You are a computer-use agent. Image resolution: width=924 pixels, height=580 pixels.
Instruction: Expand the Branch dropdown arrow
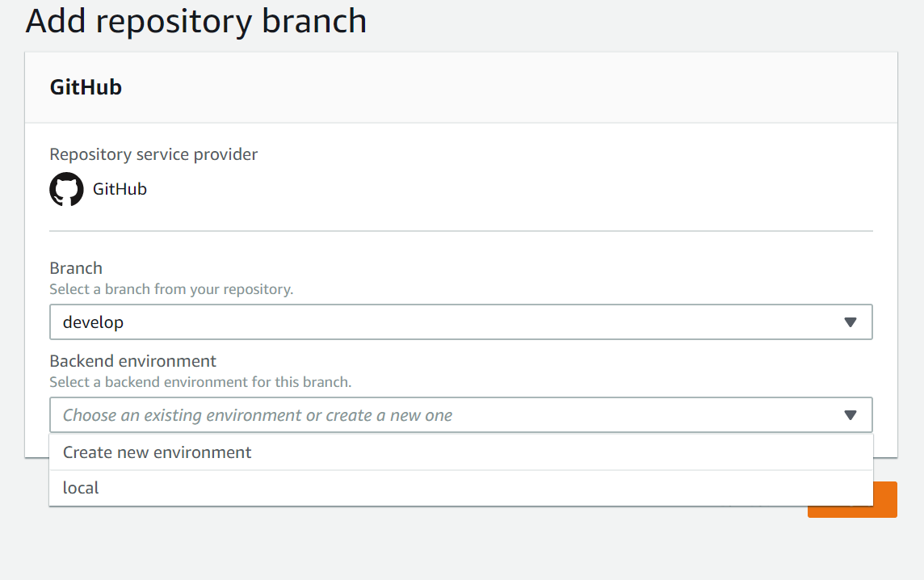[850, 322]
